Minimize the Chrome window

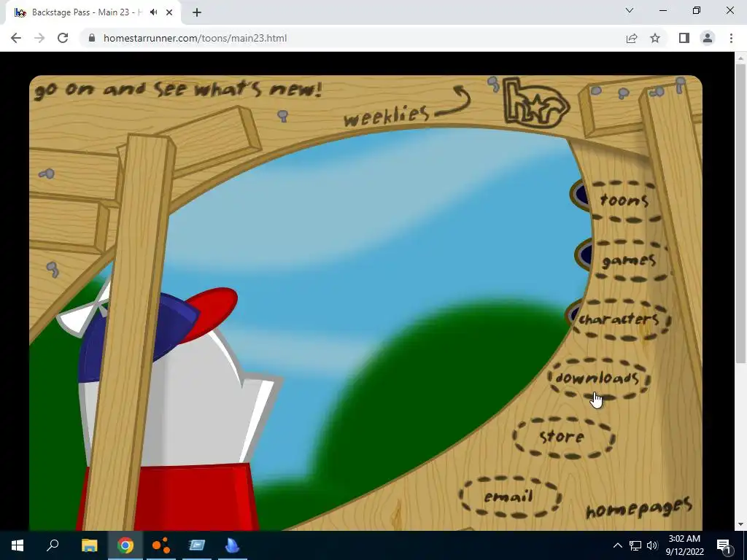(663, 10)
